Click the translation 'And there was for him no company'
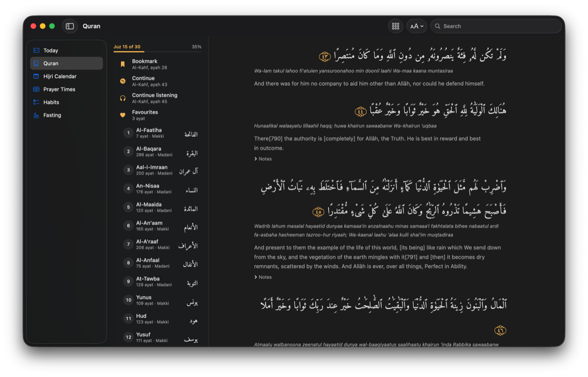Screen dimensions: 588x377 [x=369, y=83]
